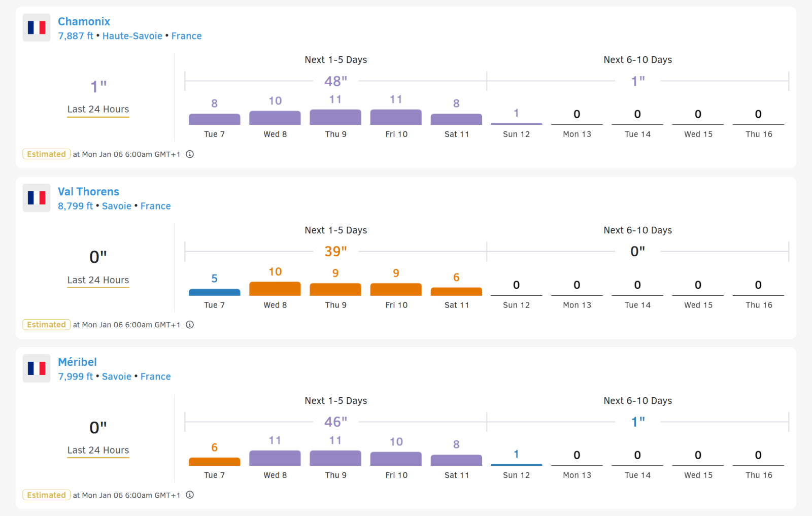The height and width of the screenshot is (516, 812).
Task: Select Méribel's Last 24 Hours label
Action: [x=98, y=451]
